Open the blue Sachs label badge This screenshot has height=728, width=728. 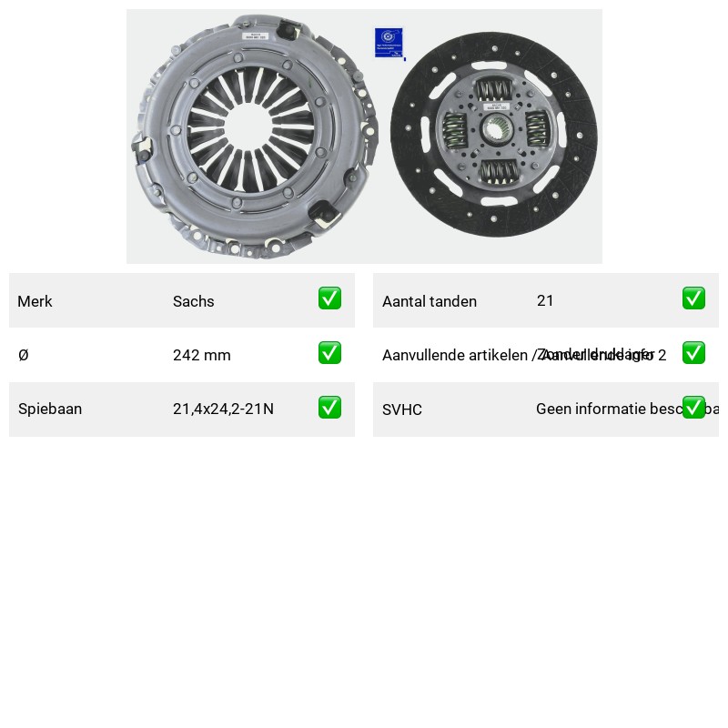389,43
